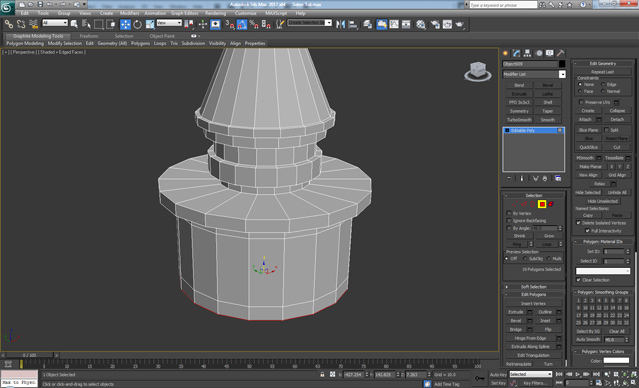Click the object color swatch beside name
Image resolution: width=639 pixels, height=388 pixels.
point(562,64)
